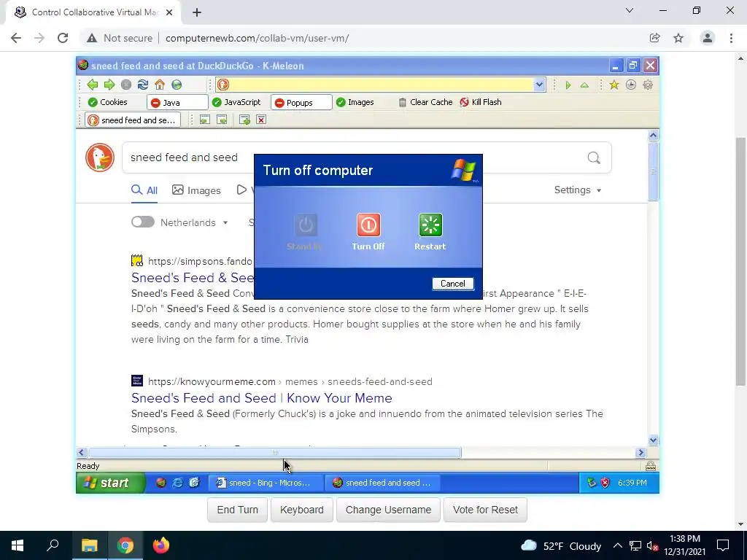Screen dimensions: 747x560
Task: Click Clear Cache trash icon
Action: (402, 102)
